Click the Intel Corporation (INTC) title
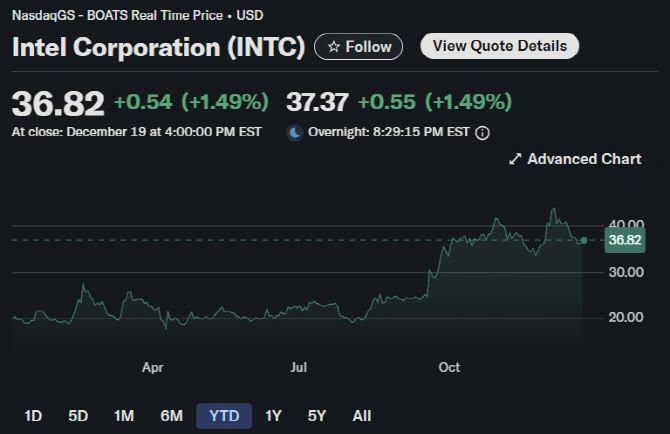The height and width of the screenshot is (434, 670). 158,46
